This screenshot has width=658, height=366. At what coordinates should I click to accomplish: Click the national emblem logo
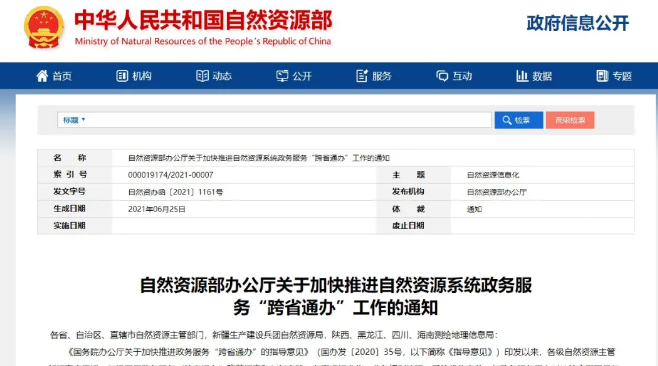coord(44,28)
